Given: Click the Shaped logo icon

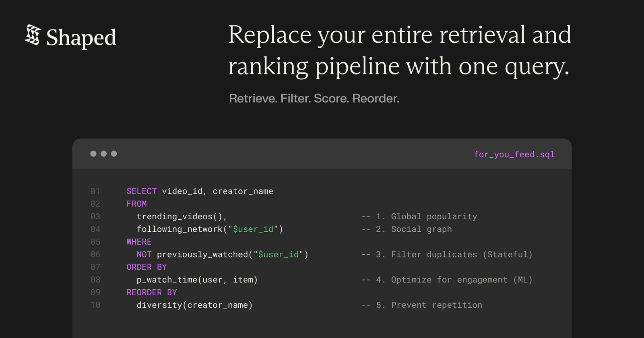Looking at the screenshot, I should (33, 35).
